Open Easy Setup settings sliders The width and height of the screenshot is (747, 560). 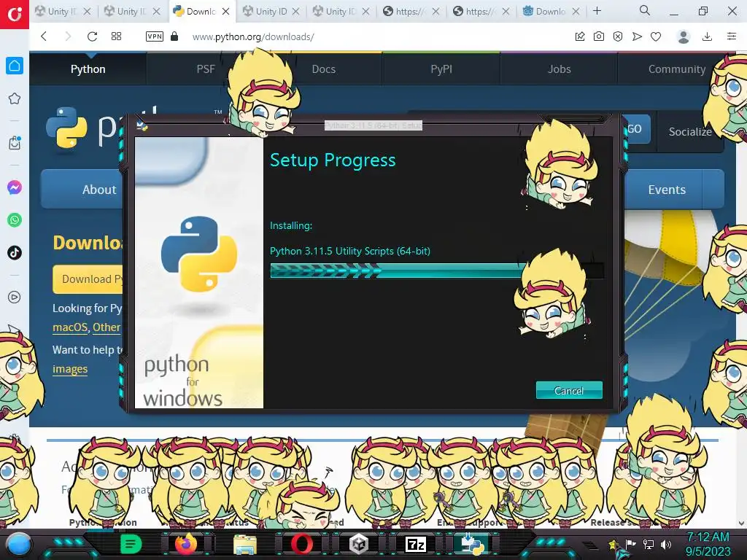click(x=732, y=36)
